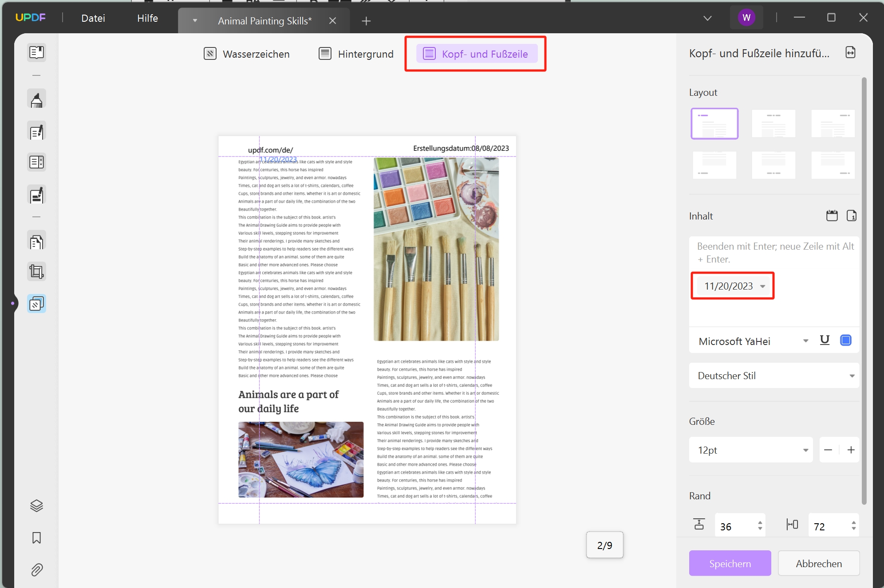Expand the 12pt size dropdown
This screenshot has width=884, height=588.
tap(805, 450)
